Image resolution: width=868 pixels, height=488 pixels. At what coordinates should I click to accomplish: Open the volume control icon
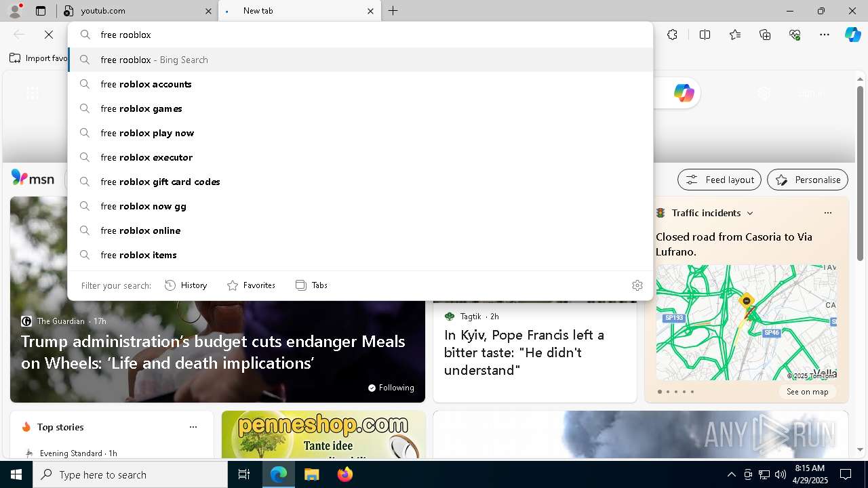(x=781, y=474)
